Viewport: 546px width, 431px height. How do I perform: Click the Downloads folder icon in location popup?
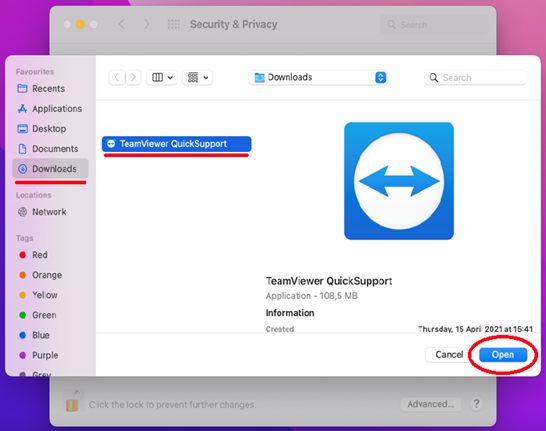[x=259, y=77]
